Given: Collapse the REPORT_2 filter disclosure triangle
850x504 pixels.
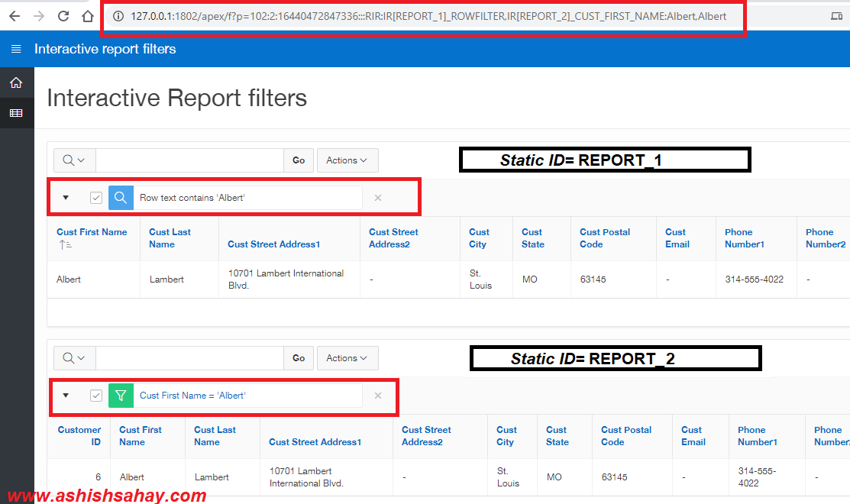Looking at the screenshot, I should (x=65, y=396).
